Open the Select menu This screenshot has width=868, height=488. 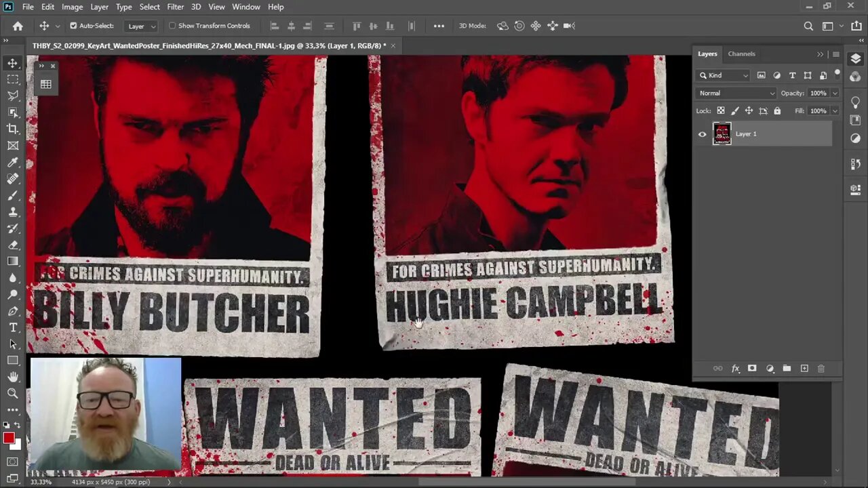[x=150, y=7]
